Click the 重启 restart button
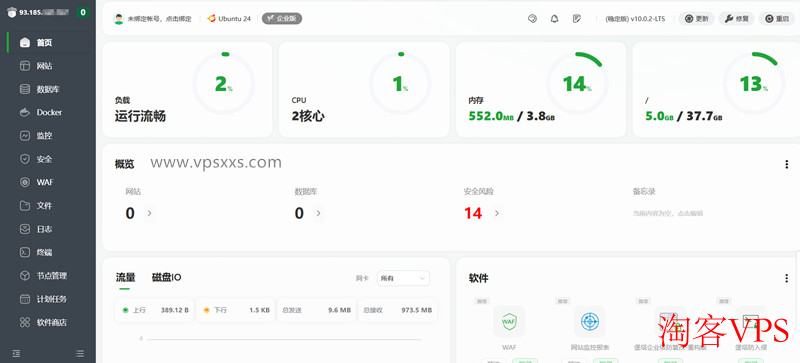The height and width of the screenshot is (363, 800). pyautogui.click(x=777, y=19)
